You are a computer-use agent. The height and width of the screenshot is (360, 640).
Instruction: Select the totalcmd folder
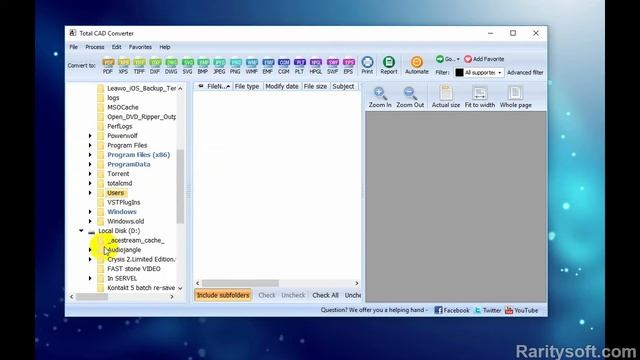click(x=120, y=183)
